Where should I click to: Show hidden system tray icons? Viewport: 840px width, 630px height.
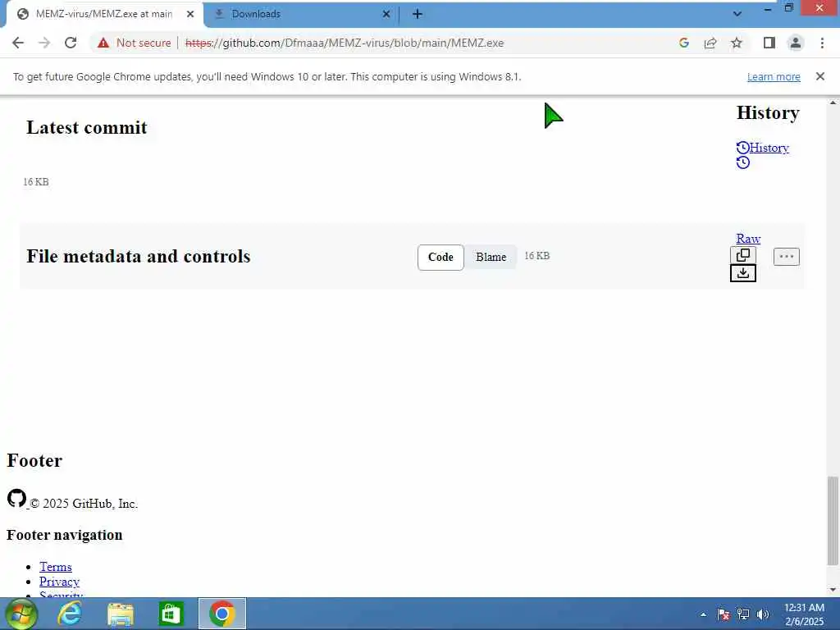pyautogui.click(x=703, y=614)
